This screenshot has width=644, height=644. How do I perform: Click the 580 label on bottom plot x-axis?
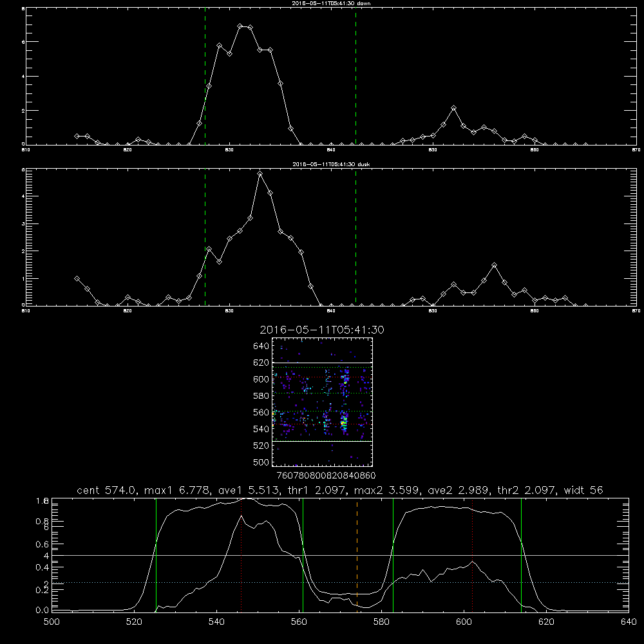pos(381,622)
